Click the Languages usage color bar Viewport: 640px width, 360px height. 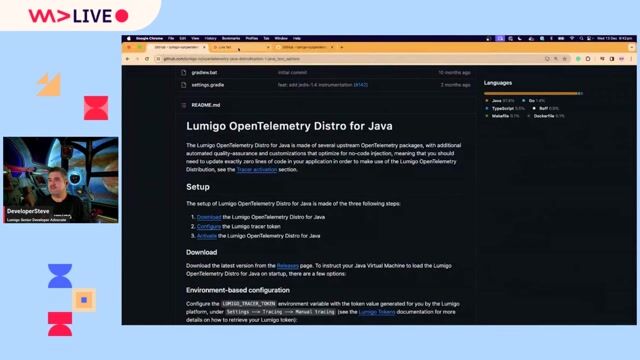point(533,93)
